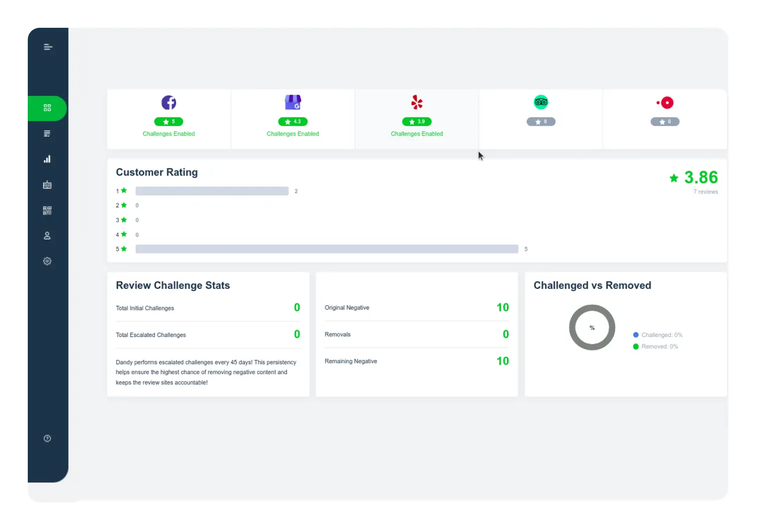Open the QR code icon in sidebar
Viewport: 766px width, 532px height.
coord(47,210)
